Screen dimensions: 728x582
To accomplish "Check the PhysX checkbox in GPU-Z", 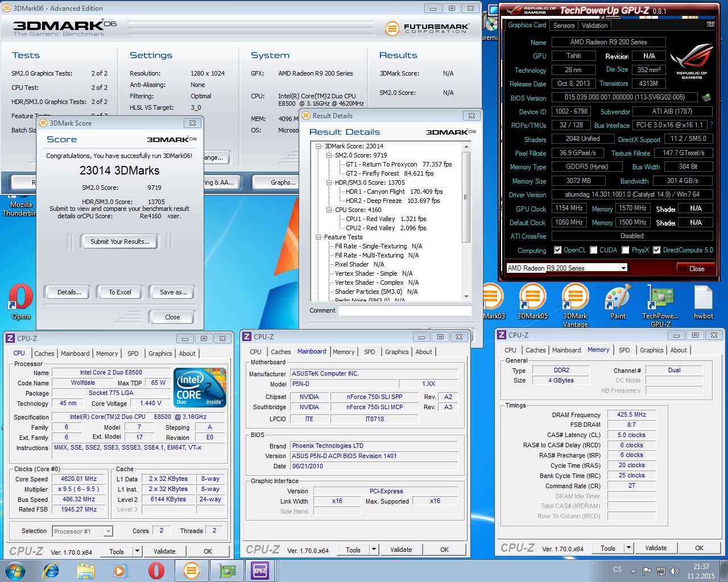I will pos(626,250).
